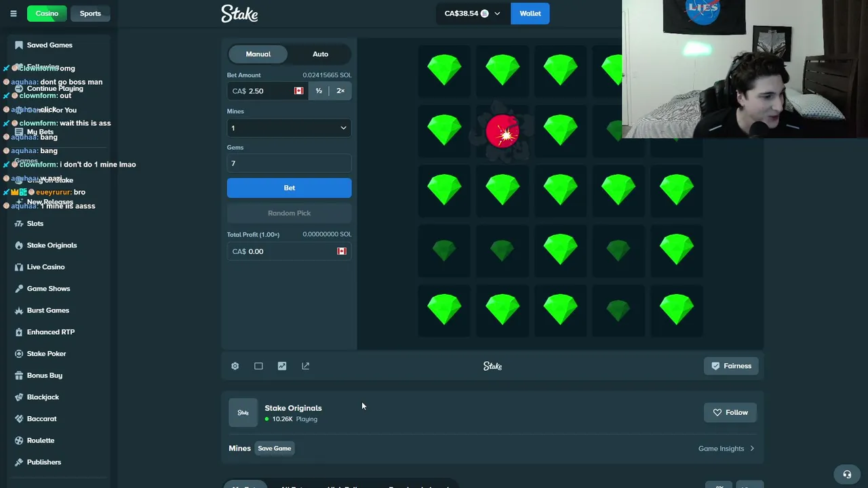The height and width of the screenshot is (488, 868).
Task: Open the Wallet
Action: [x=530, y=14]
